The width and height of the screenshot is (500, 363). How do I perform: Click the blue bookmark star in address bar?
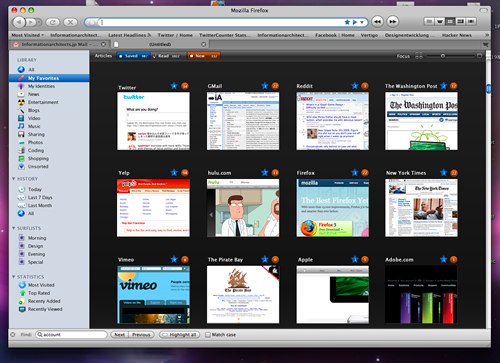(347, 22)
